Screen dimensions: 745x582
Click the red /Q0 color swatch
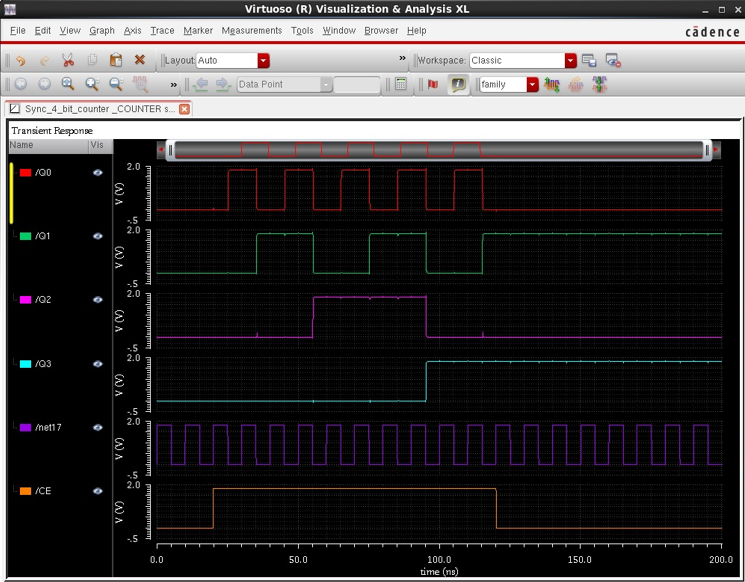click(25, 172)
